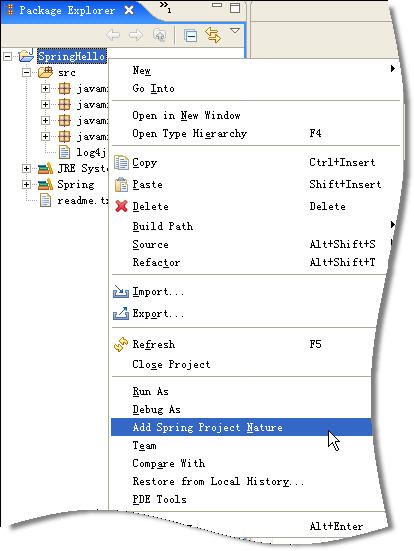This screenshot has height=551, width=414.
Task: Click the Paste clipboard icon
Action: [x=121, y=184]
